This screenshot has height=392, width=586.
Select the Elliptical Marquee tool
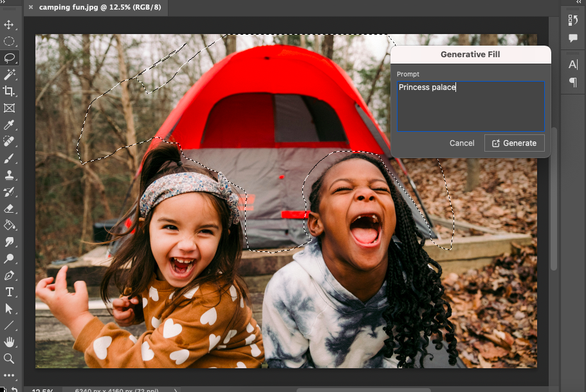pyautogui.click(x=10, y=42)
